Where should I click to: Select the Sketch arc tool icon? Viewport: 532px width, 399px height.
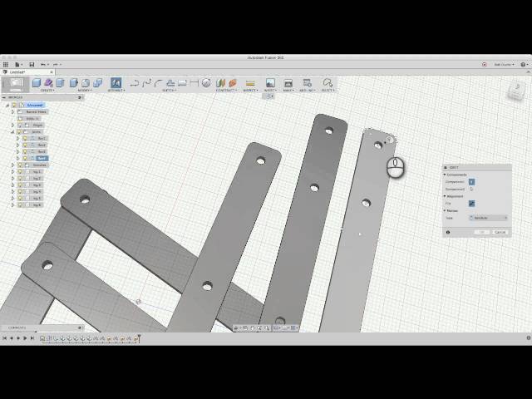coord(159,82)
